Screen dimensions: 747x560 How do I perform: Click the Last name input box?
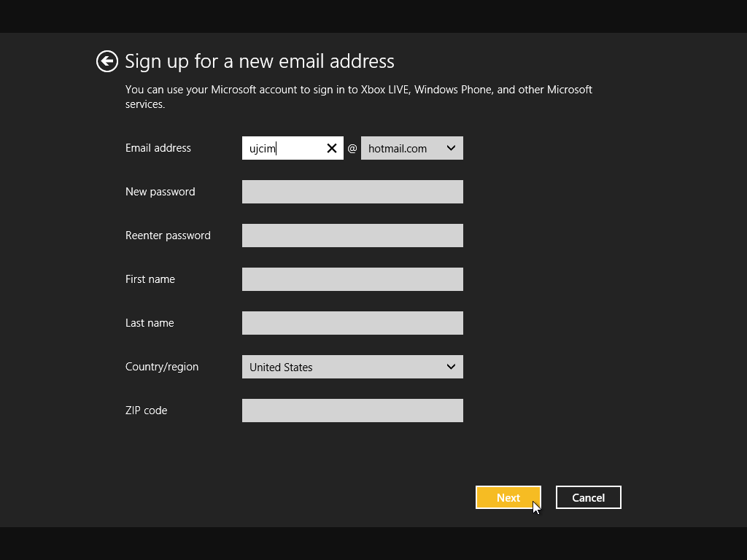(352, 323)
